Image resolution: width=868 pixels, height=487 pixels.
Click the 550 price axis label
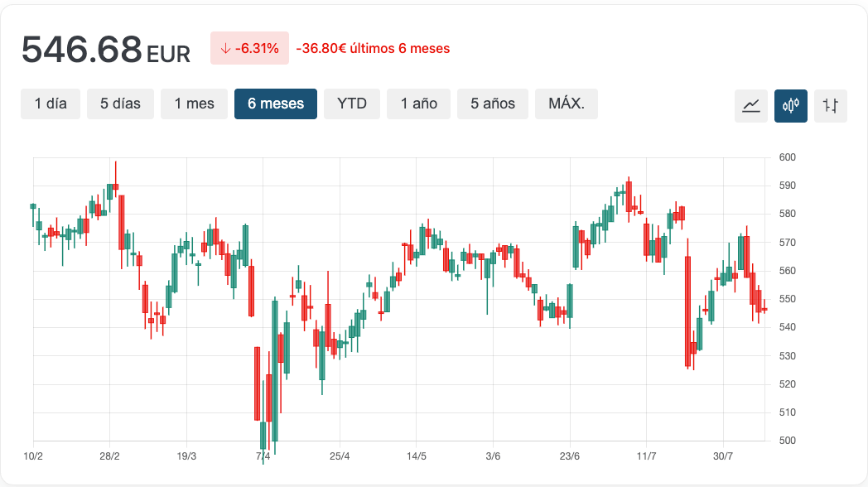tap(787, 299)
